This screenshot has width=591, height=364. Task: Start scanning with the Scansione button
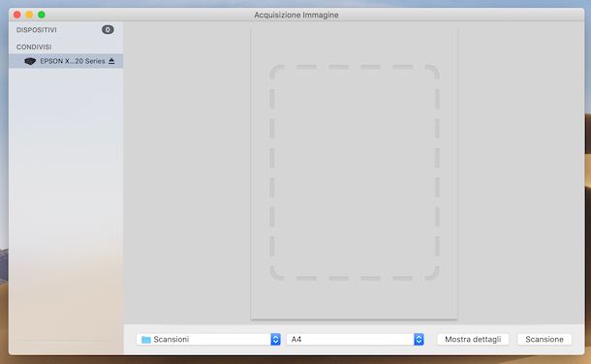544,340
